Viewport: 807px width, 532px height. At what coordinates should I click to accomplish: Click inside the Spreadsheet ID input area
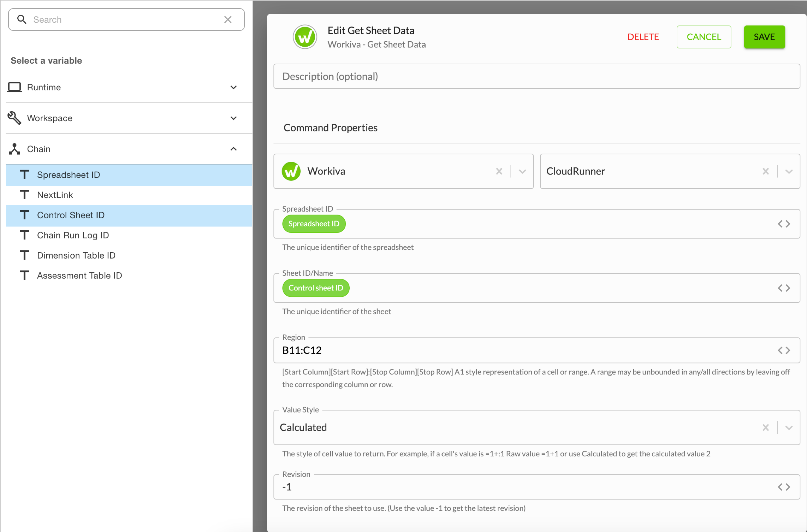coord(537,224)
